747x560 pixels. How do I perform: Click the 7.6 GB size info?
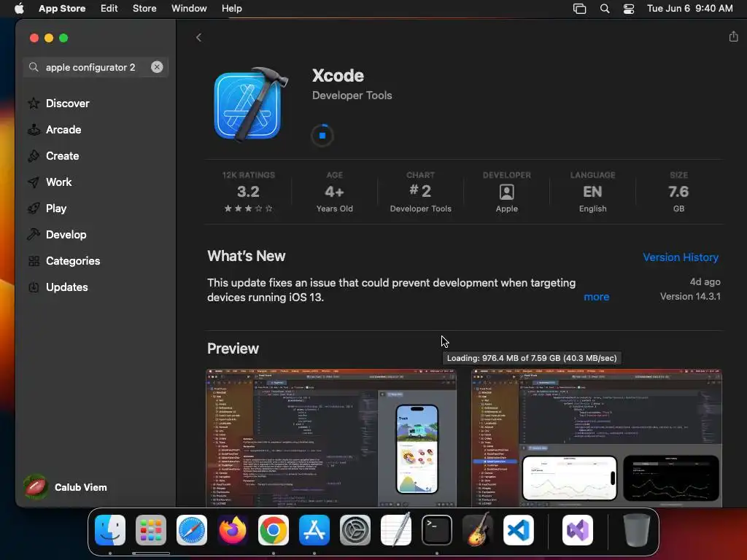pos(678,192)
